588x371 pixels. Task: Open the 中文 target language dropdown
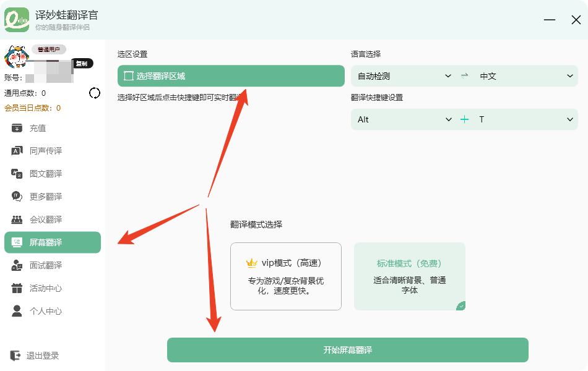click(x=526, y=76)
